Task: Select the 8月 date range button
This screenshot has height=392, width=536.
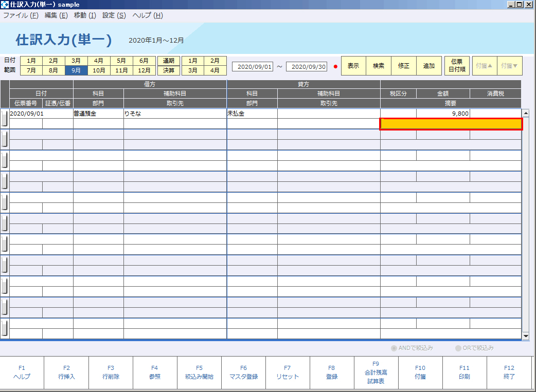Action: click(53, 70)
